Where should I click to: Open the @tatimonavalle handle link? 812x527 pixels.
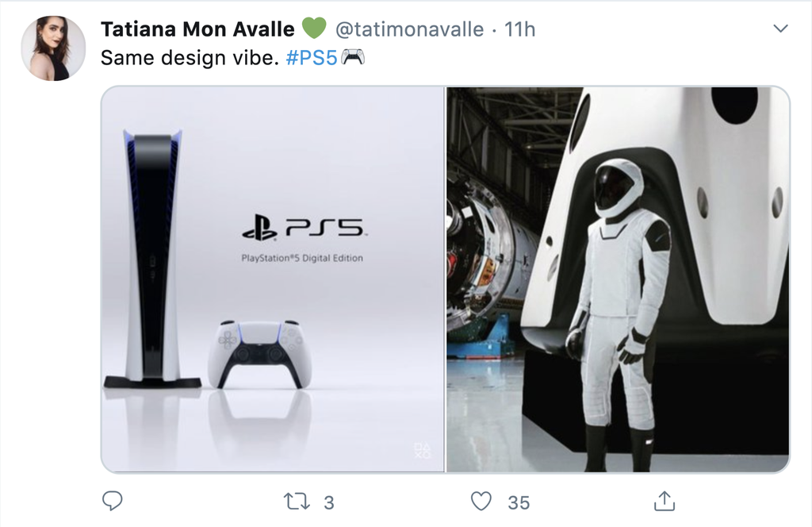409,29
